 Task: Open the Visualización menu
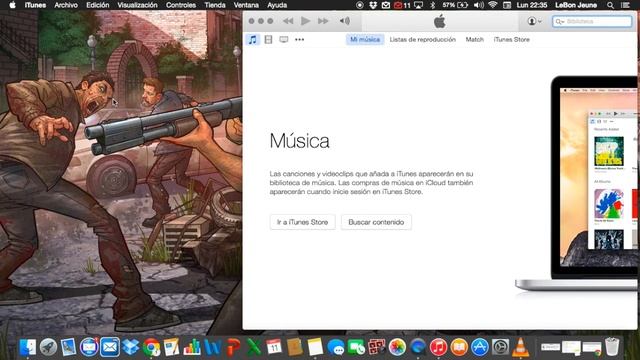137,5
